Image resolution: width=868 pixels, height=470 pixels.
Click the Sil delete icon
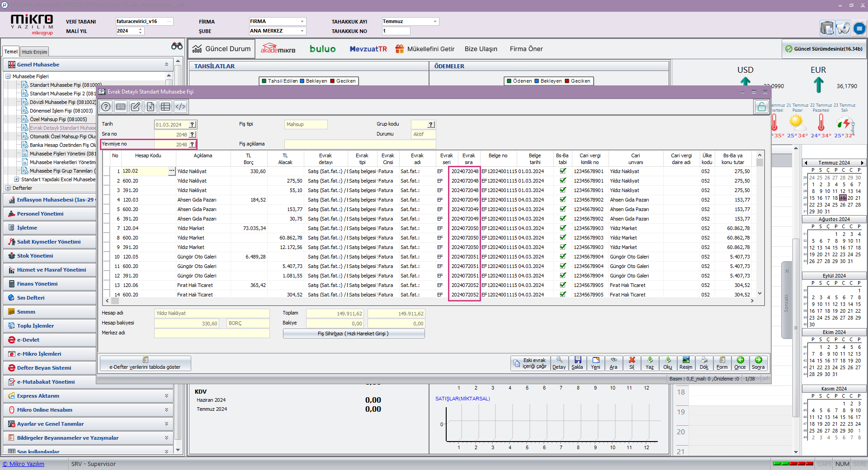pos(632,362)
